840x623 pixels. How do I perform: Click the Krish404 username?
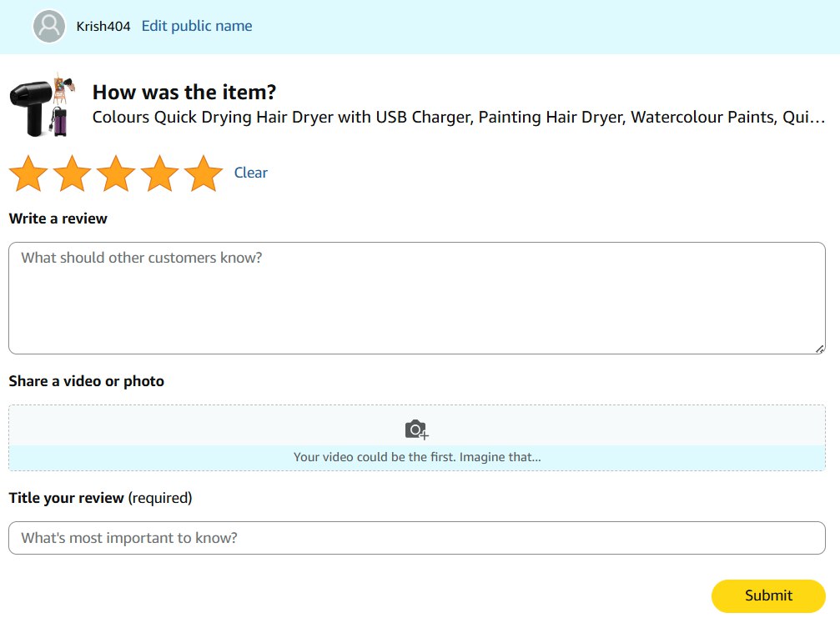pos(103,27)
